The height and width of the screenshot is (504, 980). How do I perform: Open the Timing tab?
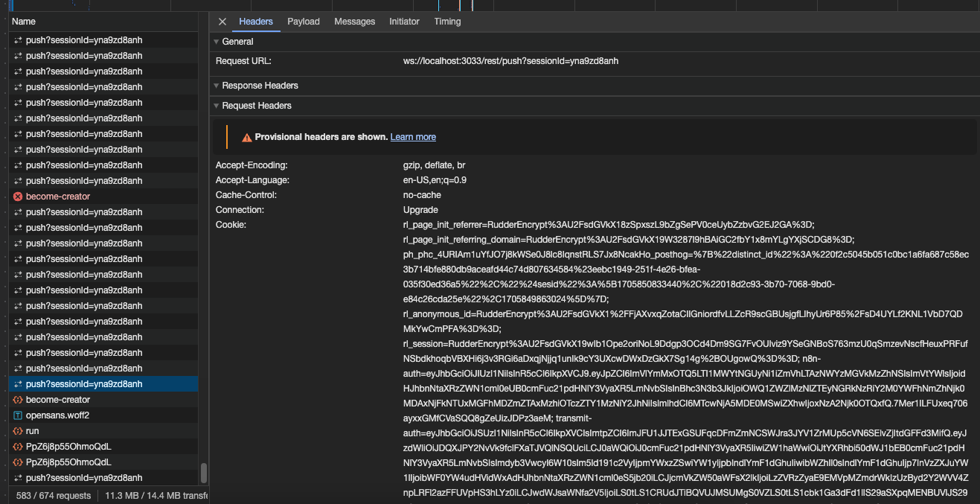pyautogui.click(x=447, y=22)
